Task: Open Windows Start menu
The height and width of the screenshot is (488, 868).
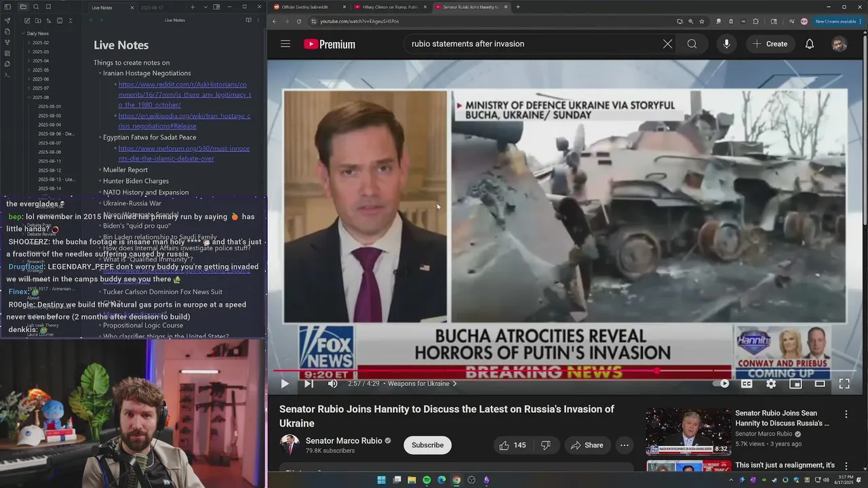Action: click(382, 480)
